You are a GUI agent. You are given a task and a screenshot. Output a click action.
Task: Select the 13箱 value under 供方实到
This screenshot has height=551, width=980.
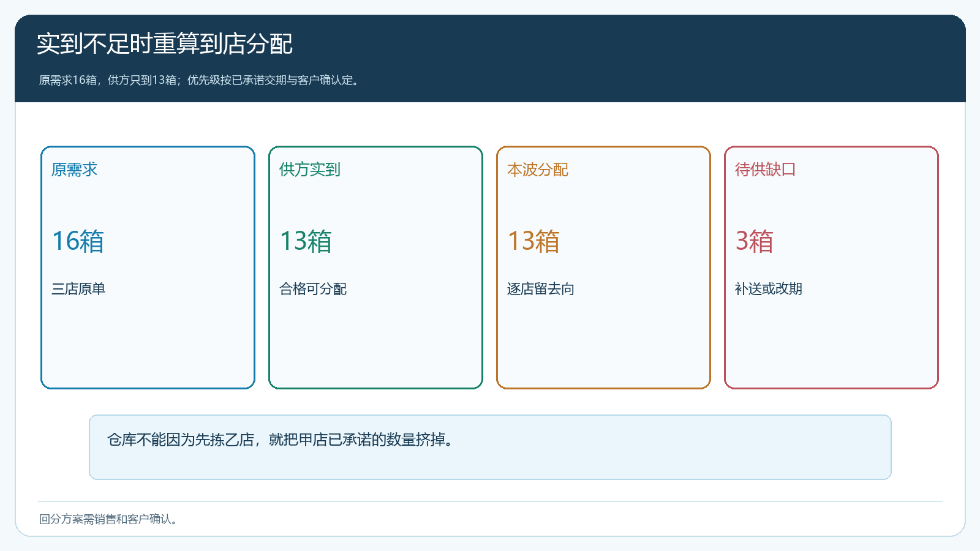tap(306, 241)
